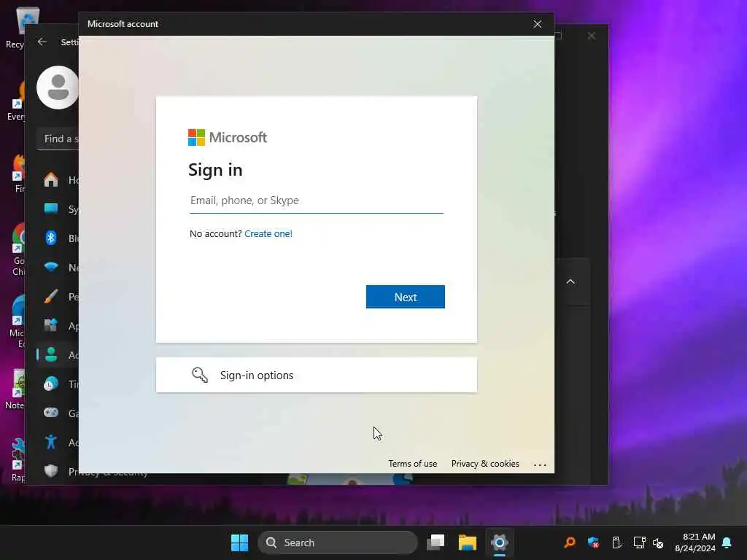Image resolution: width=747 pixels, height=560 pixels.
Task: Select Accounts in Settings sidebar
Action: 58,355
